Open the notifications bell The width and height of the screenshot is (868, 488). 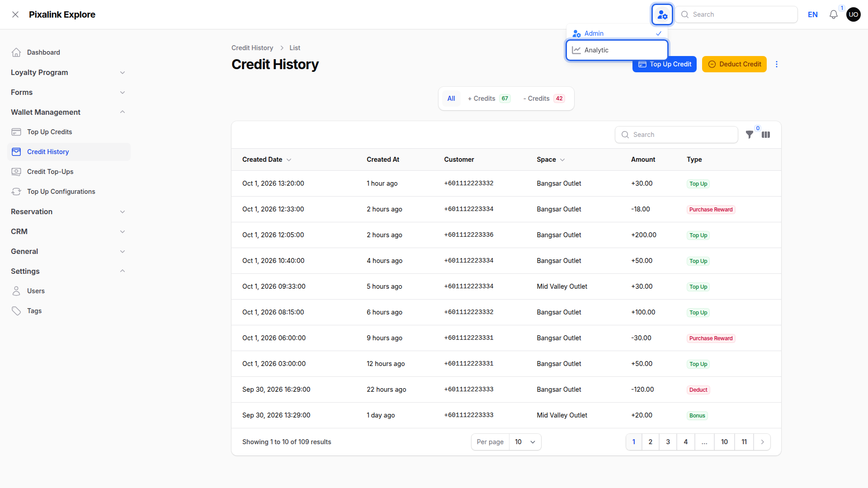point(834,14)
